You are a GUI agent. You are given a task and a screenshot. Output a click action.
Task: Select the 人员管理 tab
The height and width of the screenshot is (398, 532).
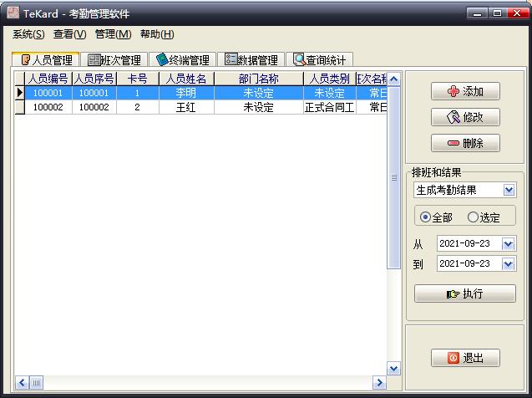pos(45,59)
